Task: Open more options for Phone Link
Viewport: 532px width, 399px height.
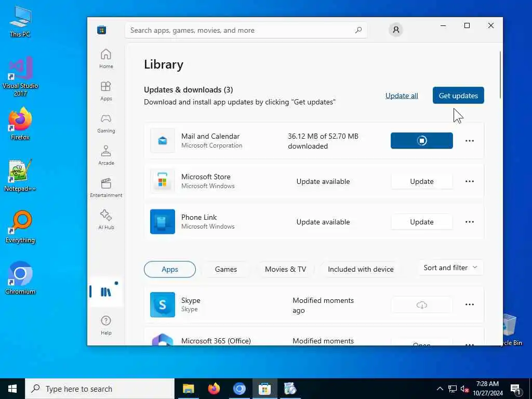Action: click(470, 222)
